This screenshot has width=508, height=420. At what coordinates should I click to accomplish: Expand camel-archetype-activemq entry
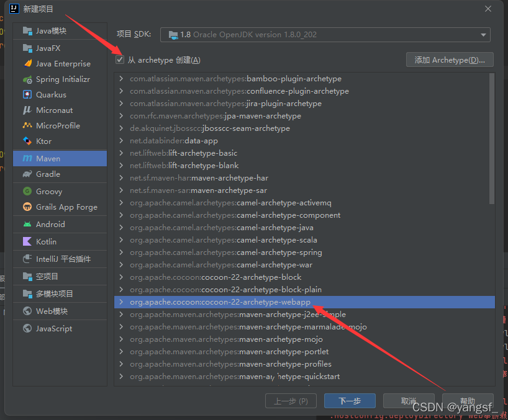point(121,203)
